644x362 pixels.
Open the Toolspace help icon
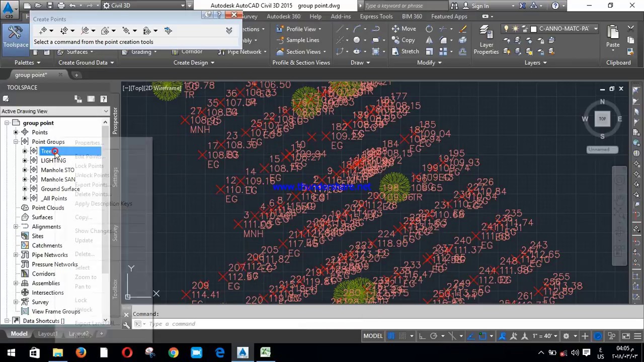tap(104, 99)
